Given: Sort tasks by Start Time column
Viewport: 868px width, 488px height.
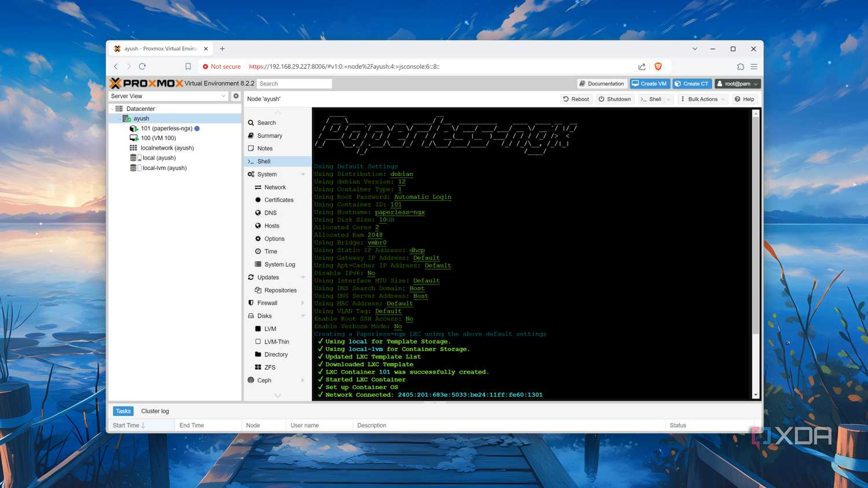Looking at the screenshot, I should click(x=141, y=426).
